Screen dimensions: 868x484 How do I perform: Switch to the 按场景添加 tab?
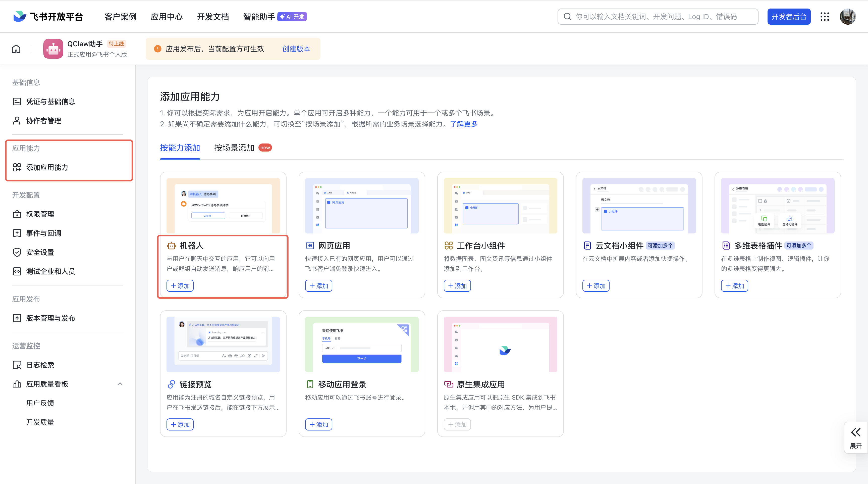coord(234,148)
